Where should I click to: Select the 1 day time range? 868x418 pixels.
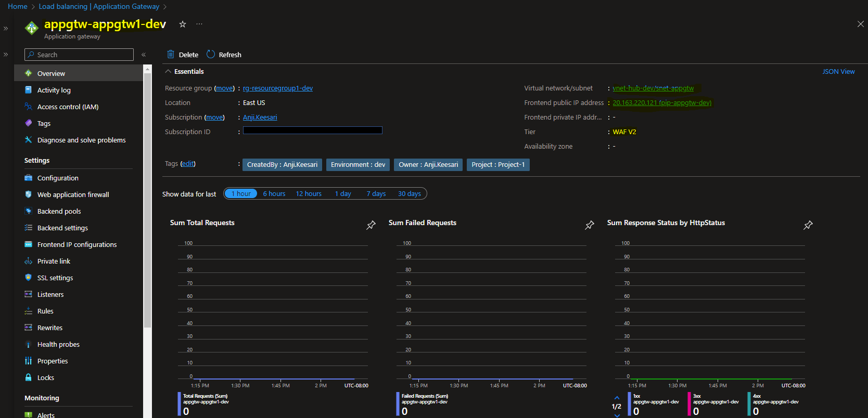tap(343, 193)
